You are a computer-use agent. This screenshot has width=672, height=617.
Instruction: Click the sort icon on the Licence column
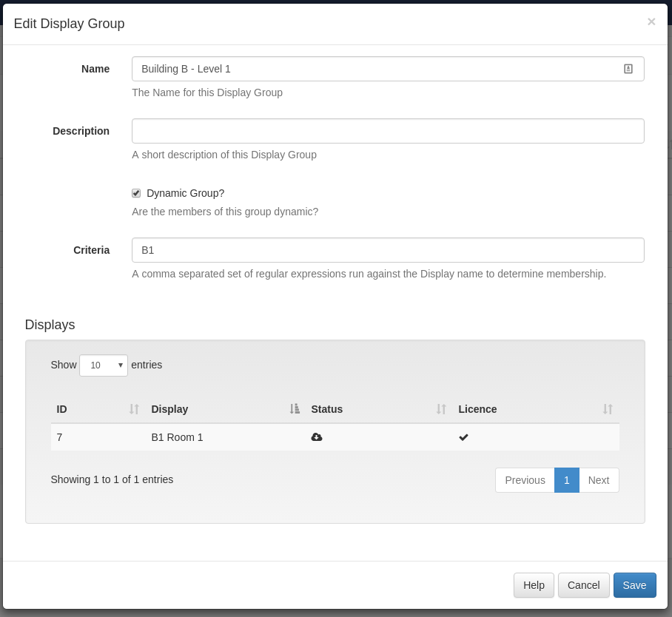pos(608,409)
